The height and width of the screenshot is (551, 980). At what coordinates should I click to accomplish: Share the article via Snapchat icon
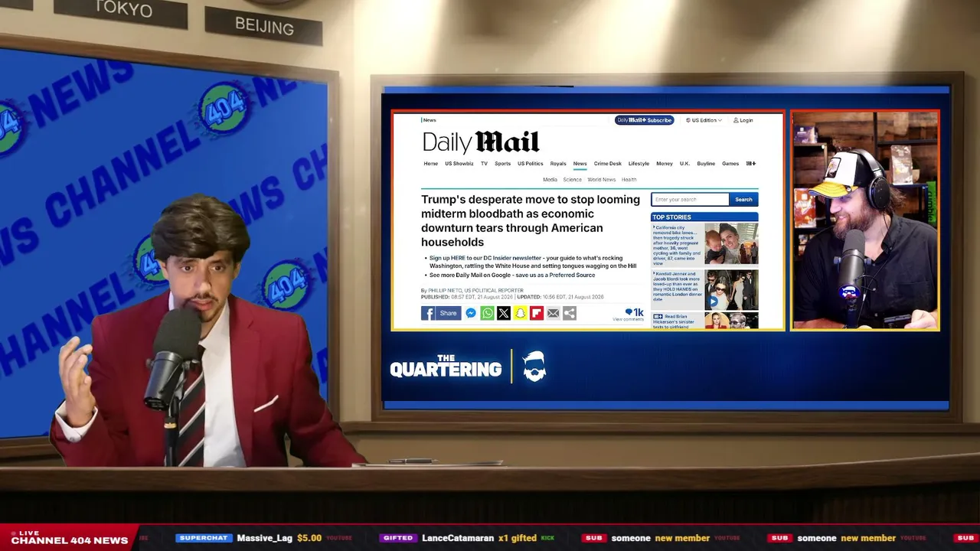pyautogui.click(x=520, y=313)
